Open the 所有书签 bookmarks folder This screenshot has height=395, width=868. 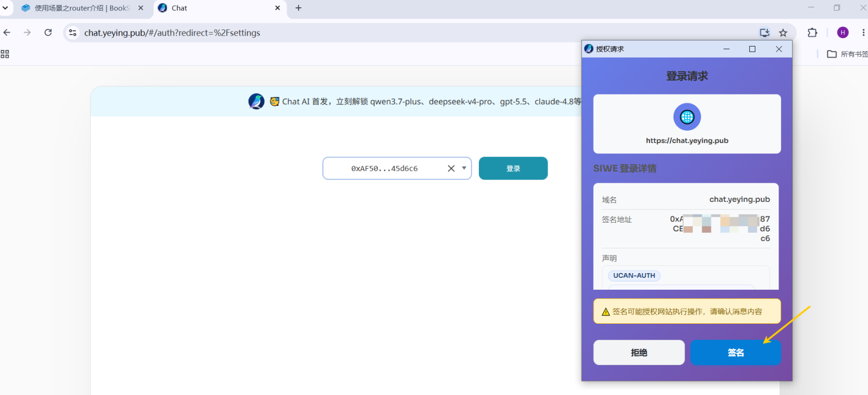[847, 54]
